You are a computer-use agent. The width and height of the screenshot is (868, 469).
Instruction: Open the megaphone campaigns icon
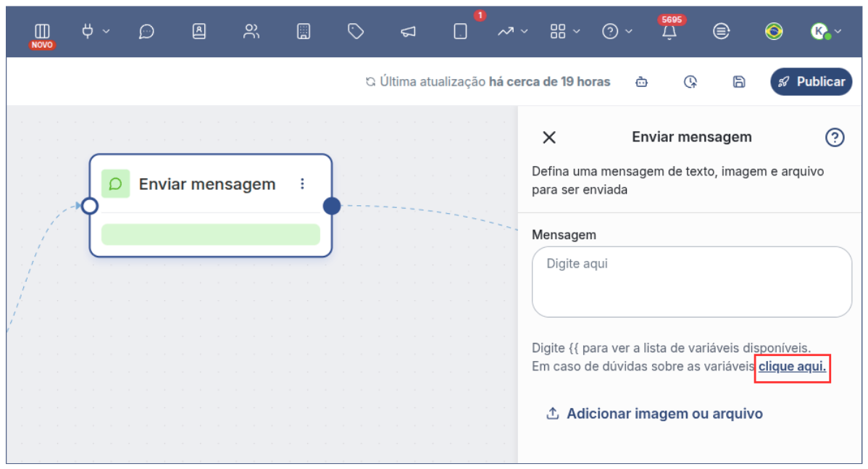pos(409,32)
